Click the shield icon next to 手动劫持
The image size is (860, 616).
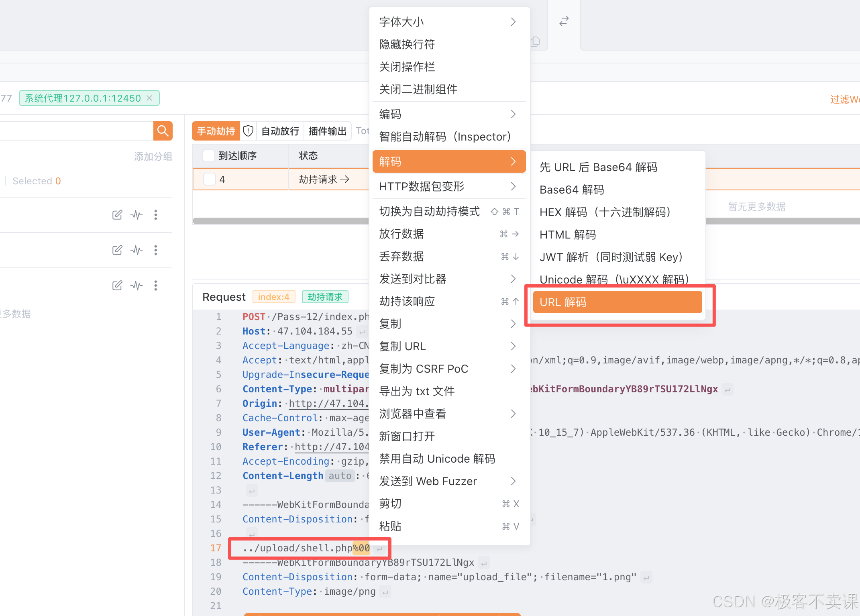[x=249, y=131]
